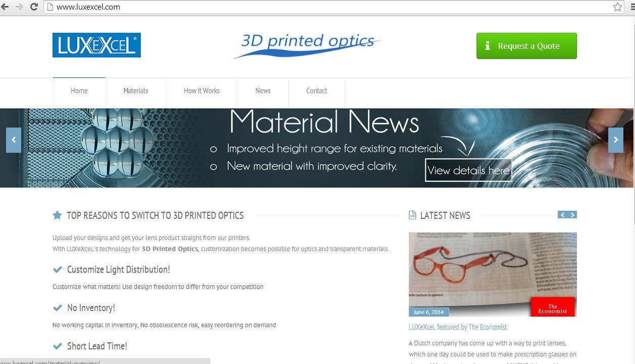Click the Upload your designs sentence
Image resolution: width=635 pixels, height=364 pixels.
151,238
